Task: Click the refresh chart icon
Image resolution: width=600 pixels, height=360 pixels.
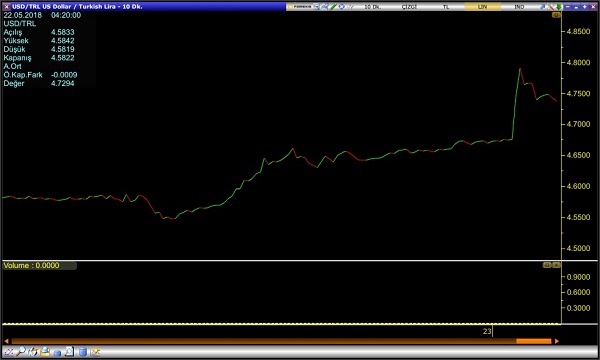Action: tap(33, 352)
